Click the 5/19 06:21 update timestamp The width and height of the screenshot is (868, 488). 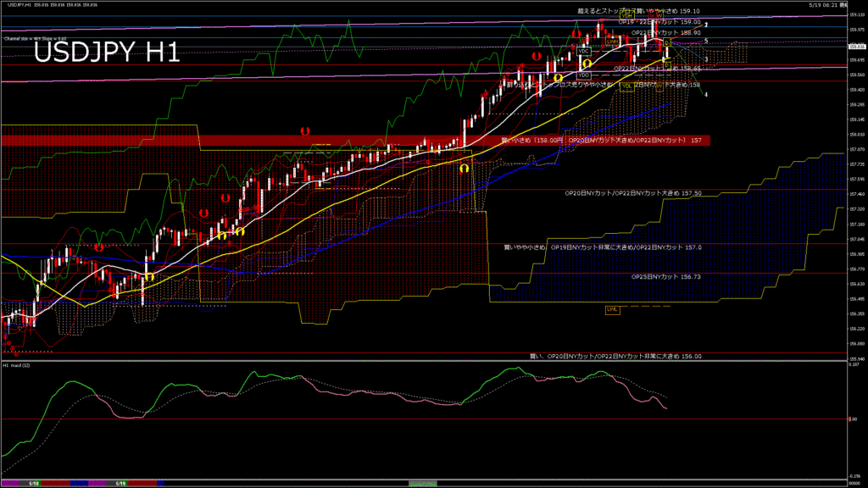[828, 4]
